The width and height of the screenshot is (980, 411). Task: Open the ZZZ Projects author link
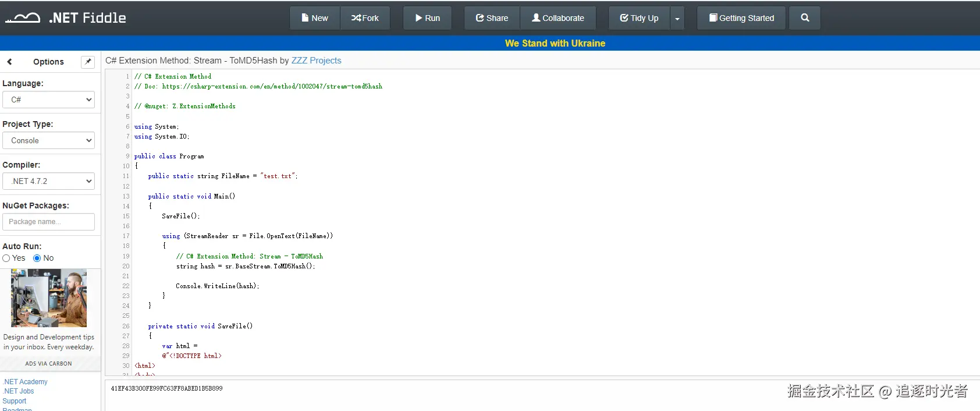(x=316, y=61)
